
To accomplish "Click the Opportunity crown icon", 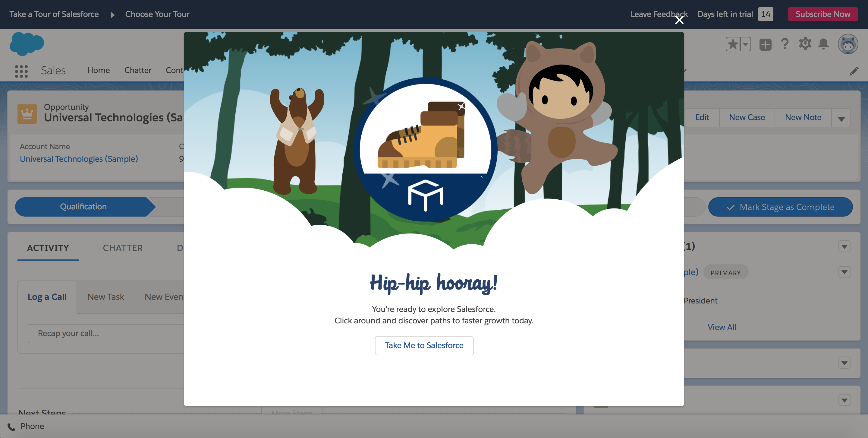I will [x=27, y=114].
